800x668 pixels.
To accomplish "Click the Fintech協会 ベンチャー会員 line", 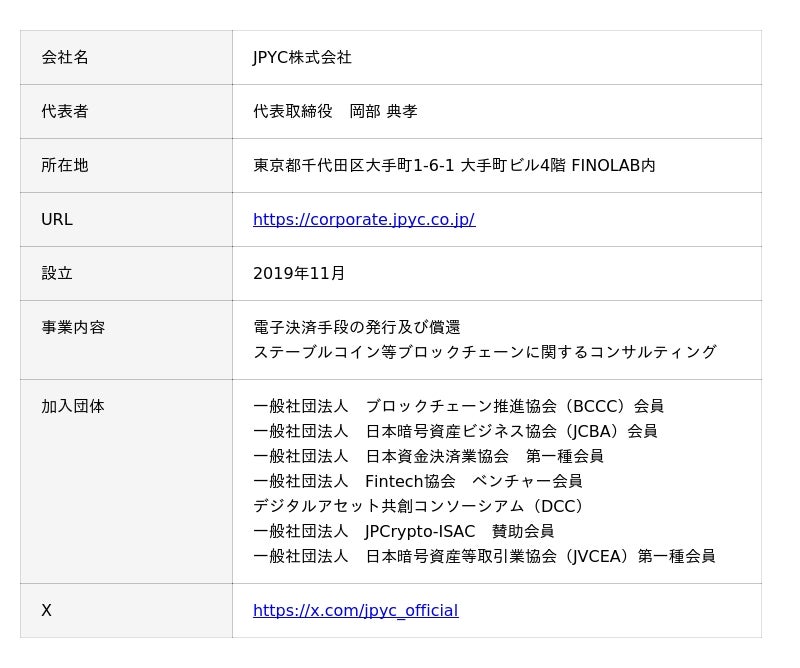I will (417, 482).
